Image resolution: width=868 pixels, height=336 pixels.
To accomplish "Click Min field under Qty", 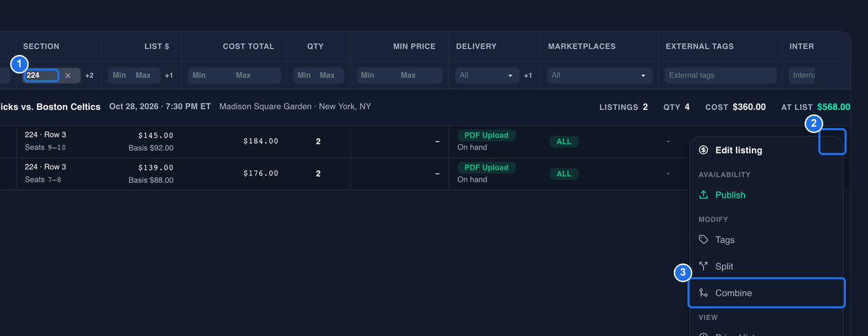I will tap(305, 75).
